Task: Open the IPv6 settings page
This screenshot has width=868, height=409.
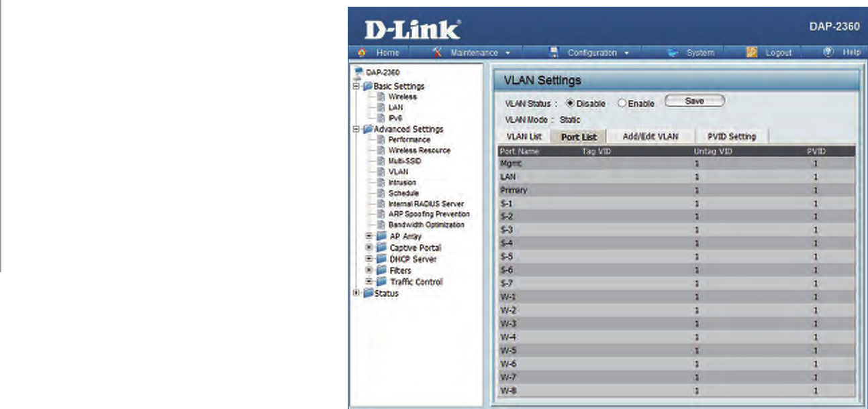Action: [x=395, y=118]
